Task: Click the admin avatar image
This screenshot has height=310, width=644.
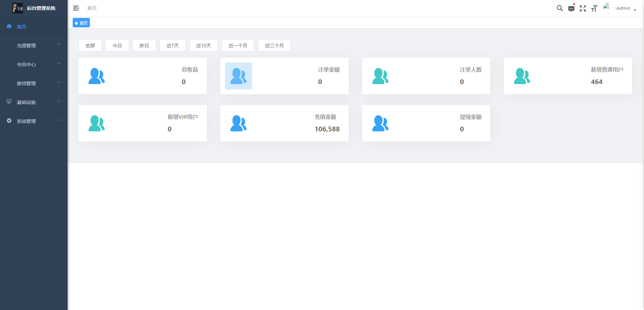Action: 607,8
